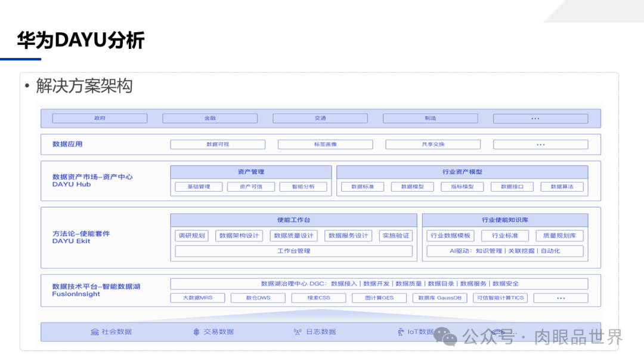This screenshot has width=644, height=363.
Task: Select the 制造 industry box
Action: click(431, 118)
